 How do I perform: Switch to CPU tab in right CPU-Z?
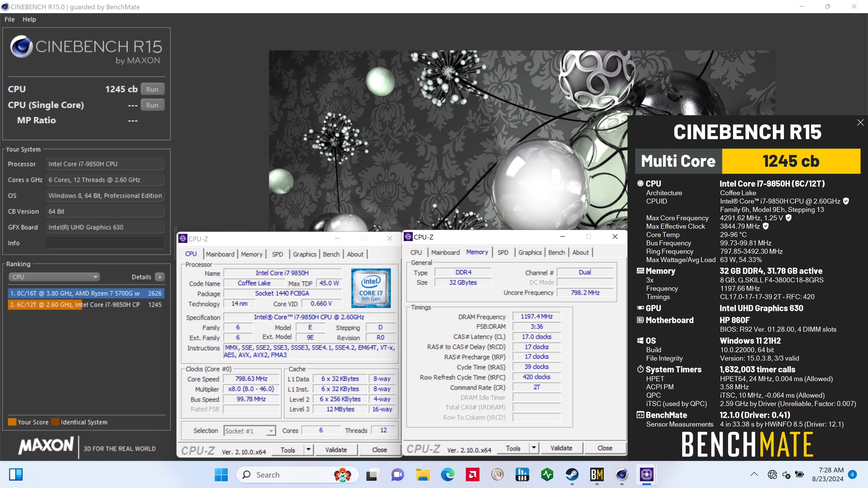[x=416, y=253]
